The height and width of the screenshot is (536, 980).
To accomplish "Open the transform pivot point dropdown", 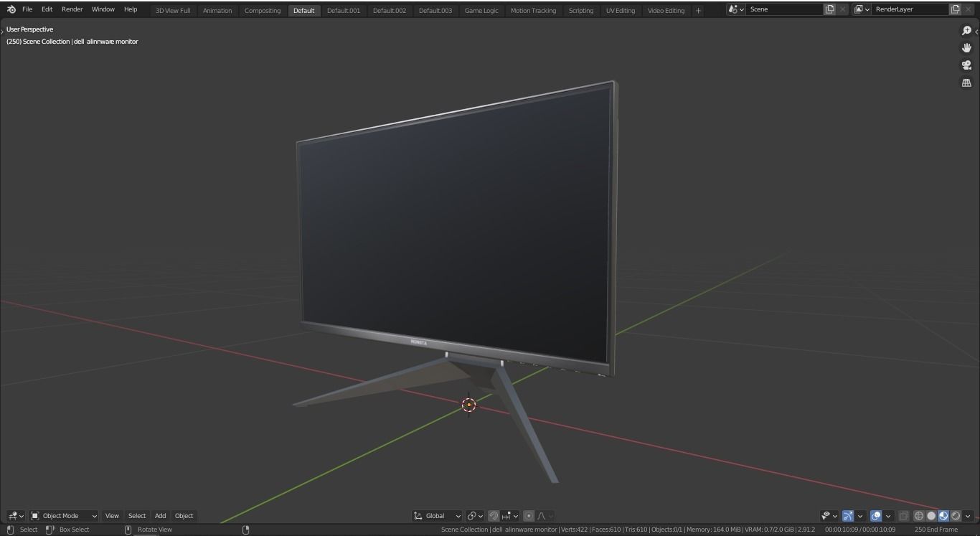I will click(475, 516).
